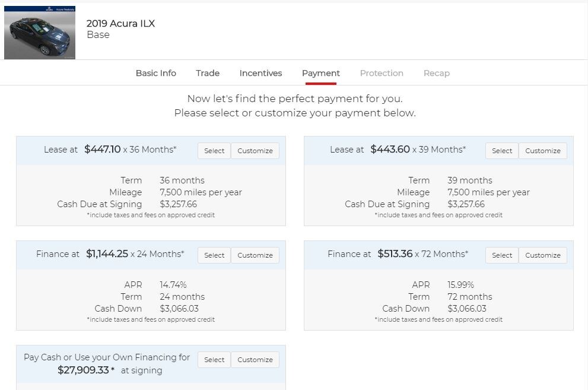Customize the 72 month finance option
Viewport: 588px width, 390px height.
543,255
